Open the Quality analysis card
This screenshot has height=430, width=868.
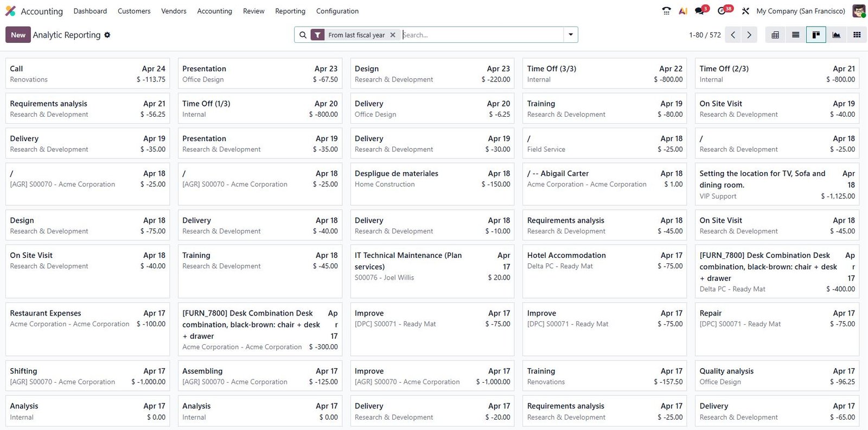[x=777, y=376]
